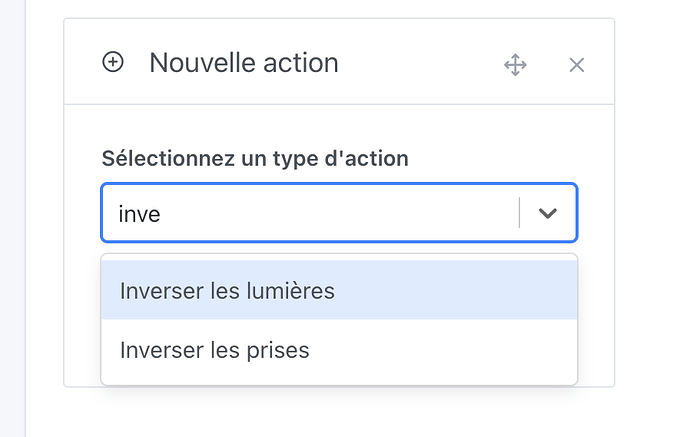Click the second suggestion in the dropdown list
This screenshot has width=690, height=437.
click(339, 350)
